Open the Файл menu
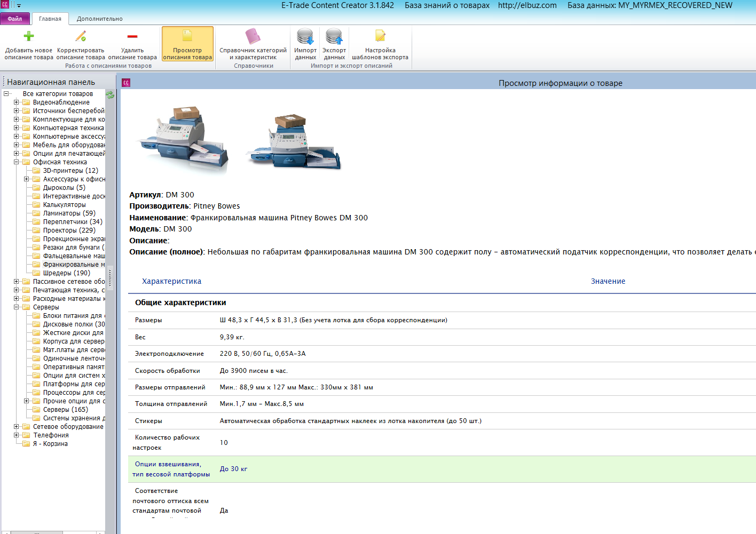756x534 pixels. pyautogui.click(x=15, y=19)
